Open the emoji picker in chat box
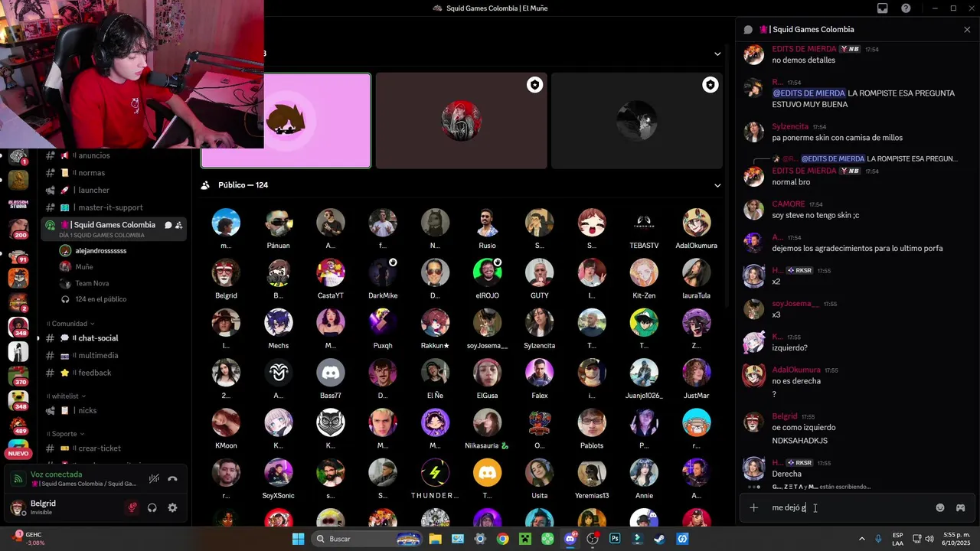980x551 pixels. pyautogui.click(x=940, y=507)
